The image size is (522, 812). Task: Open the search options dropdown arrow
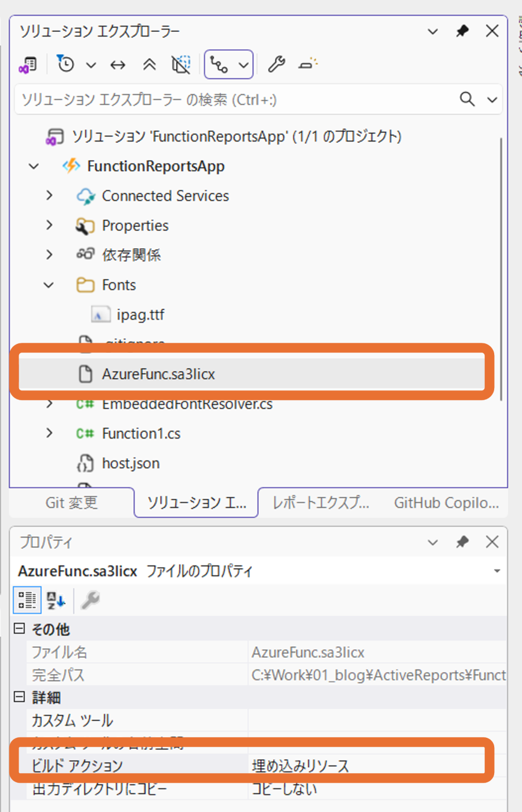coord(492,100)
